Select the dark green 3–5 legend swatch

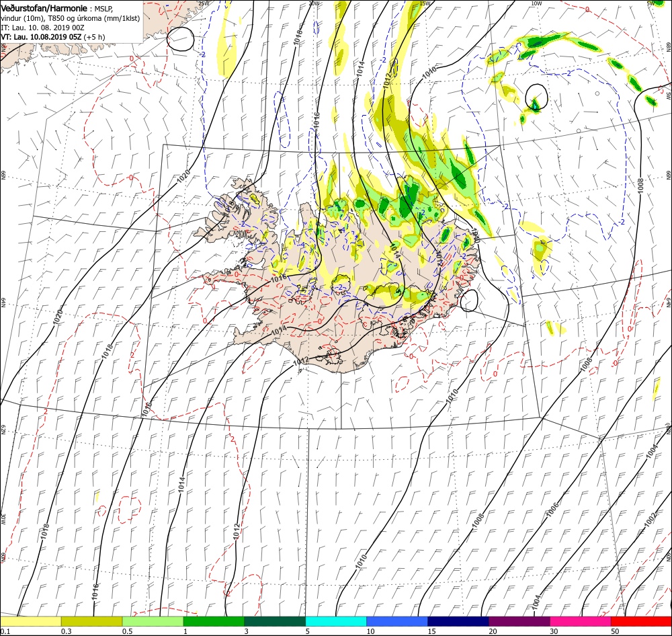tap(275, 621)
